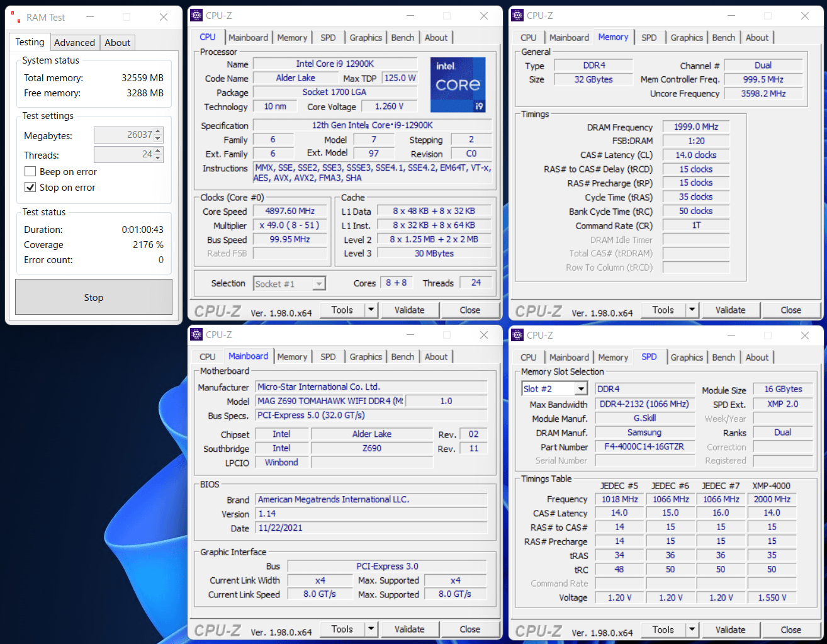The height and width of the screenshot is (644, 827).
Task: Click the Uncore Frequency value 3598.2 MHz
Action: (763, 93)
